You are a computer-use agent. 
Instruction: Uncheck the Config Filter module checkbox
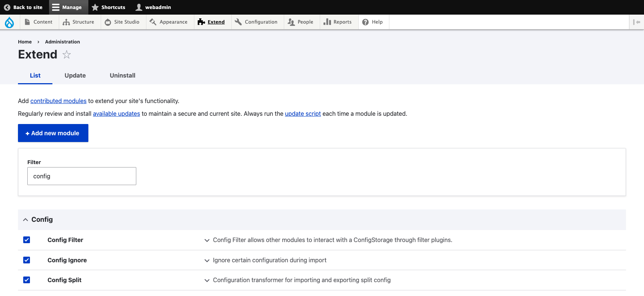[27, 240]
